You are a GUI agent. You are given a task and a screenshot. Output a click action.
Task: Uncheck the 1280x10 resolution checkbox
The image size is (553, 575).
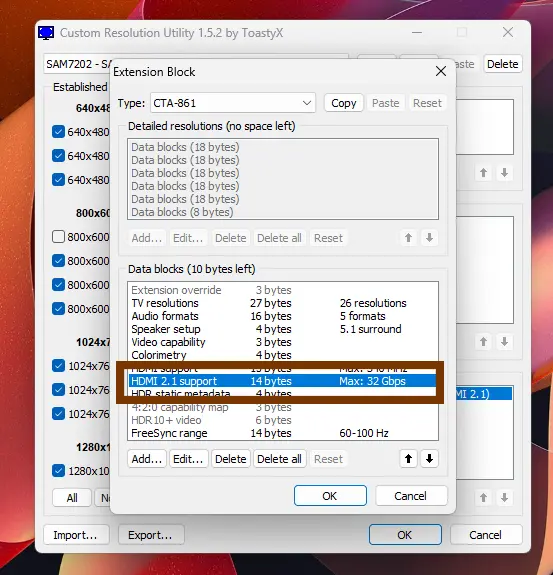tap(58, 470)
